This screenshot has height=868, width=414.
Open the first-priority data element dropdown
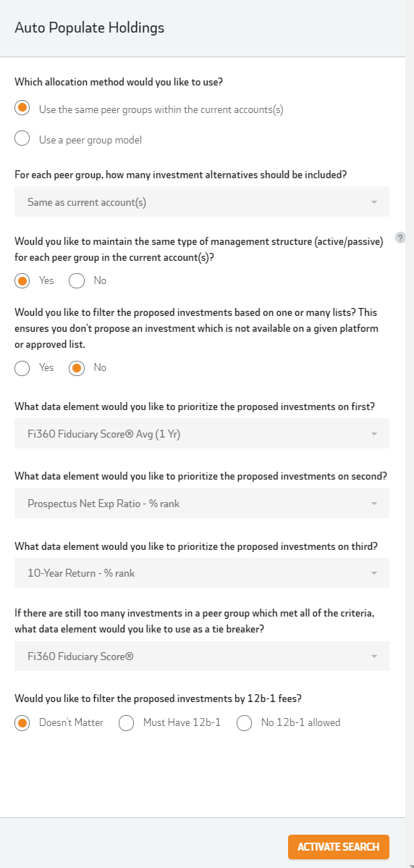202,433
